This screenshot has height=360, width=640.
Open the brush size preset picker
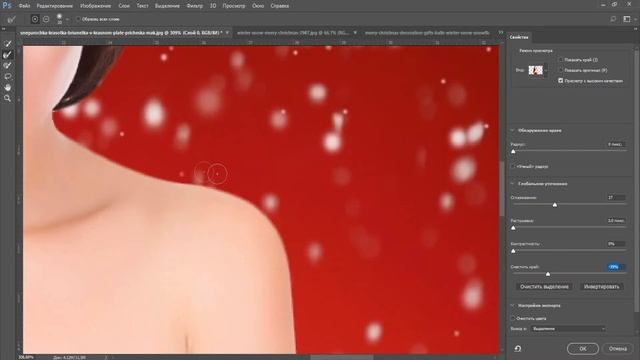(x=67, y=19)
